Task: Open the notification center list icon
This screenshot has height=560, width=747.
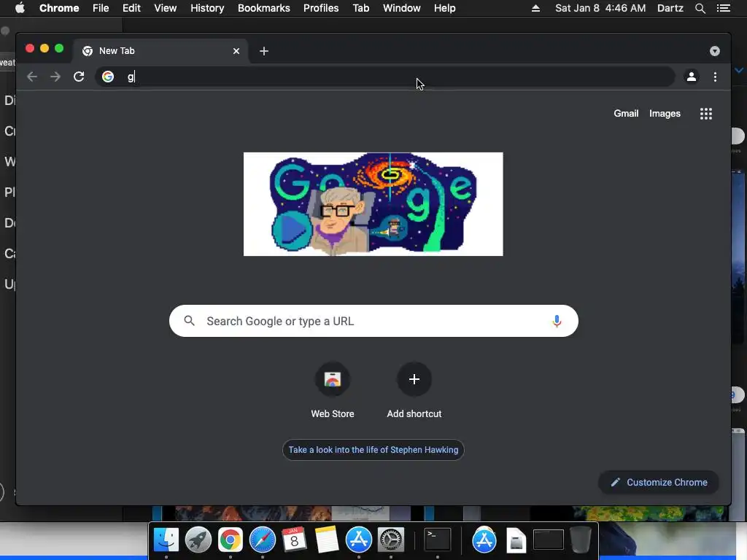Action: pos(723,8)
